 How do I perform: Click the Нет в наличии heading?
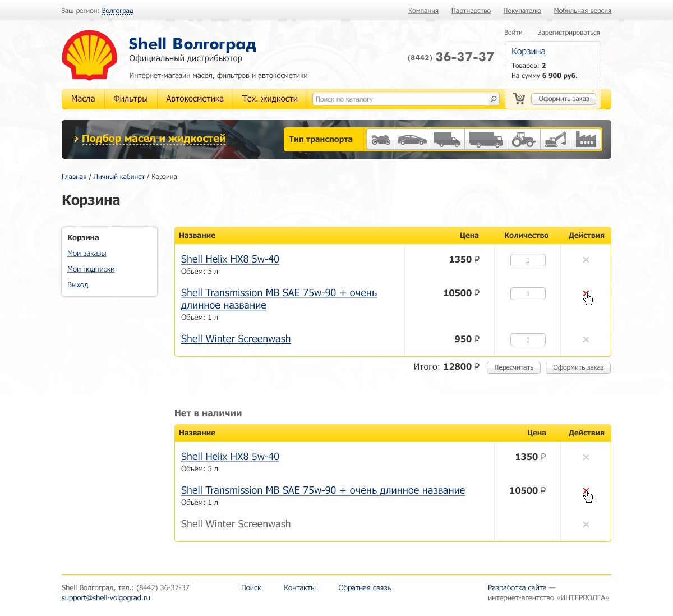(208, 413)
